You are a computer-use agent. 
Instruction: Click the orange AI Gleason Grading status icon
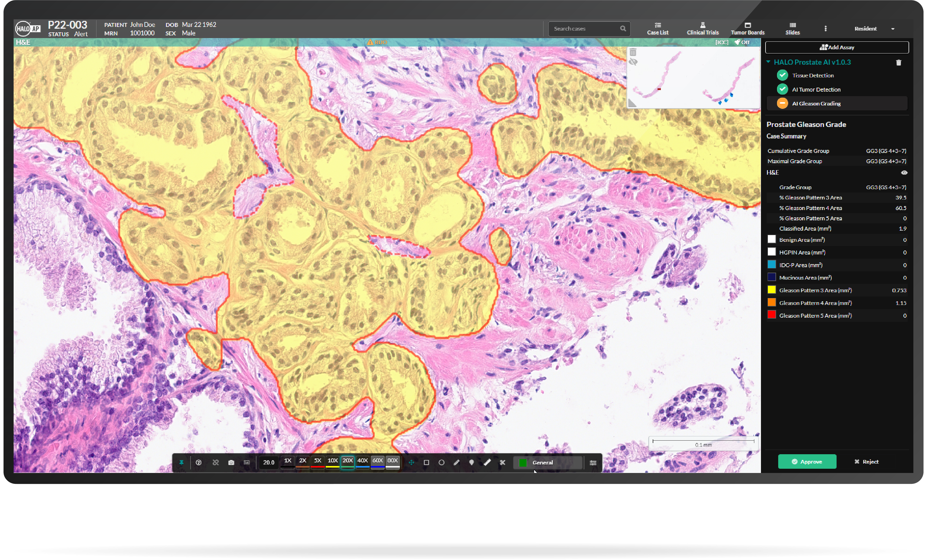point(782,103)
